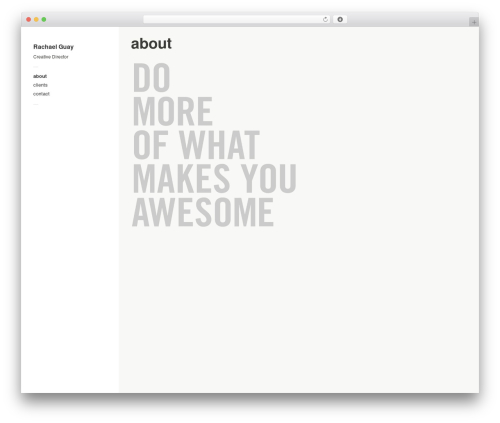Viewport: 500px width, 423px height.
Task: Click the DO MORE OF WHAT MAKES YOU AWESOME quote text
Action: click(x=214, y=145)
